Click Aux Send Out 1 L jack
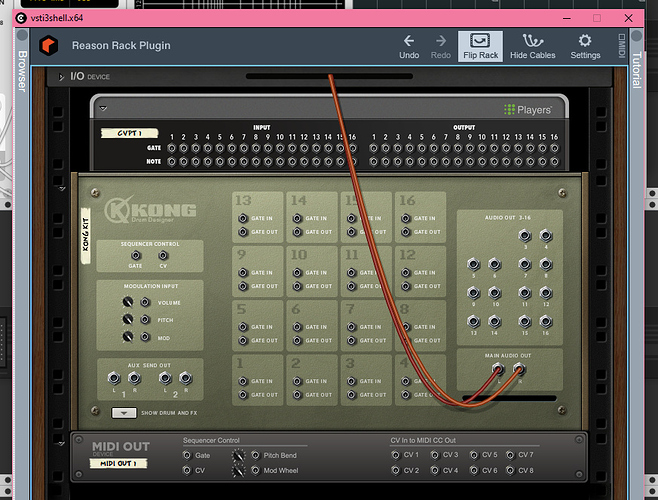The image size is (658, 500). (x=114, y=378)
